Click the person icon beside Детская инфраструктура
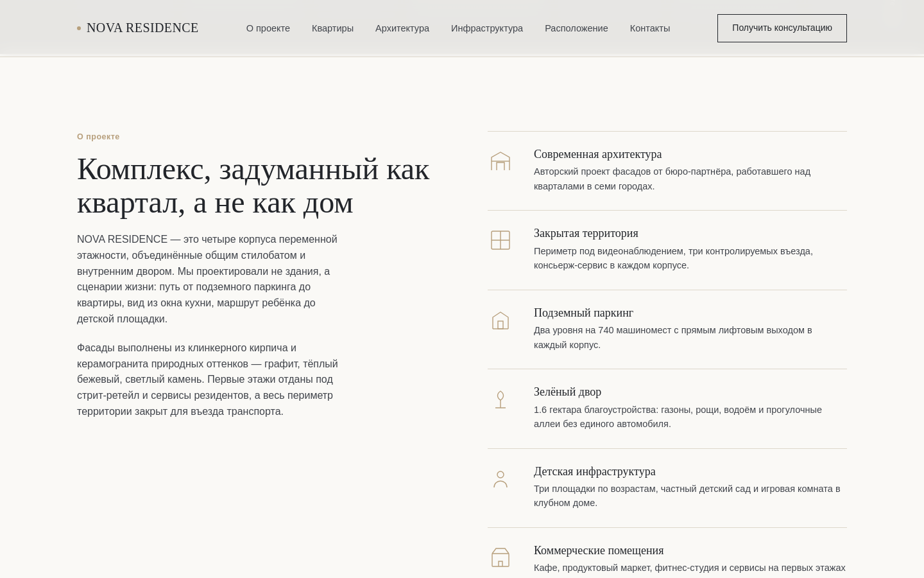This screenshot has width=924, height=578. (501, 478)
